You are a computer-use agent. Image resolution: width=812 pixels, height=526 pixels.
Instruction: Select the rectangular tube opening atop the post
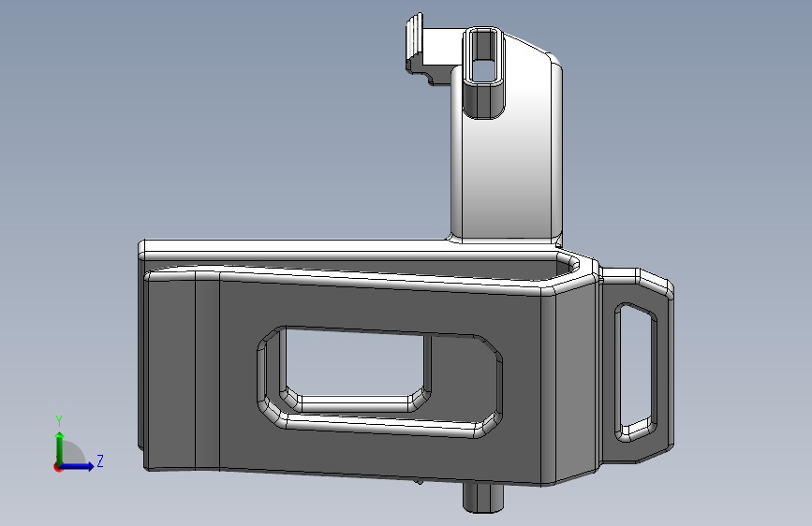click(x=483, y=55)
